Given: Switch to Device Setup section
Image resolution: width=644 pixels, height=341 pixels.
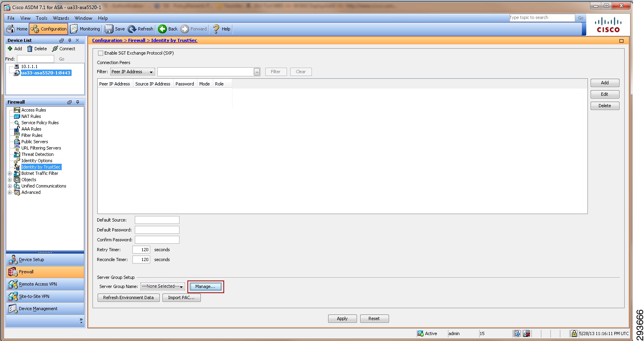Looking at the screenshot, I should [x=45, y=260].
